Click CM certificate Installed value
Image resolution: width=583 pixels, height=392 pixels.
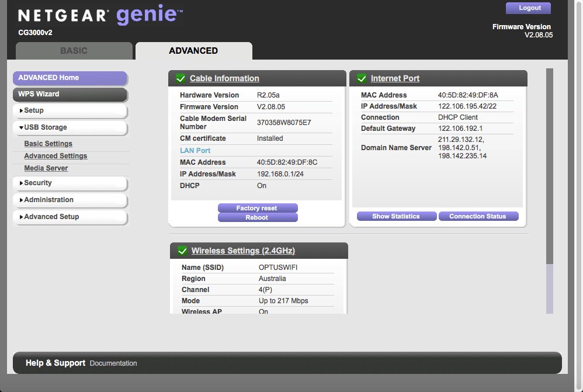270,138
